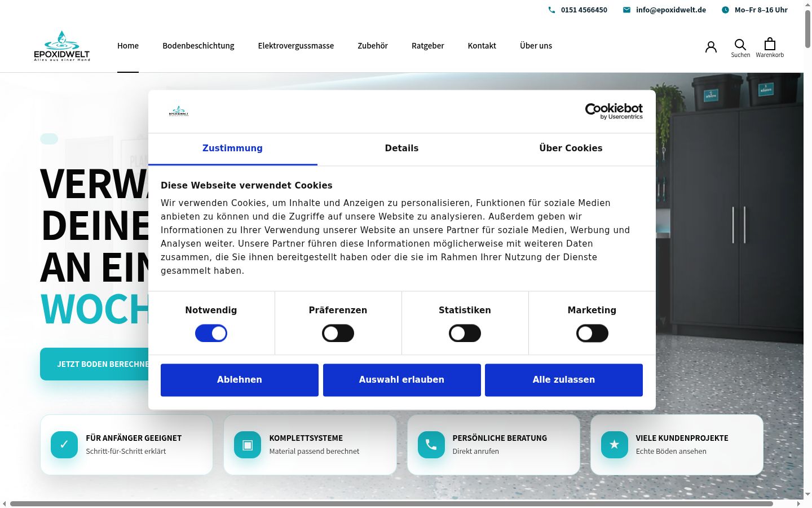Click the Alle zulassen button
This screenshot has height=508, width=812.
click(x=564, y=380)
